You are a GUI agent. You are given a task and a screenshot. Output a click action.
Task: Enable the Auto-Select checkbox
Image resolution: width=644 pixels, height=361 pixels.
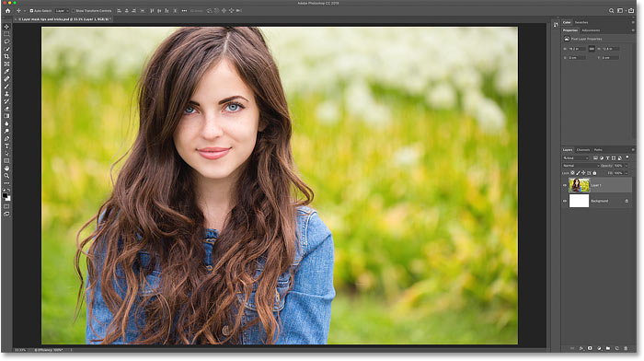pos(31,11)
